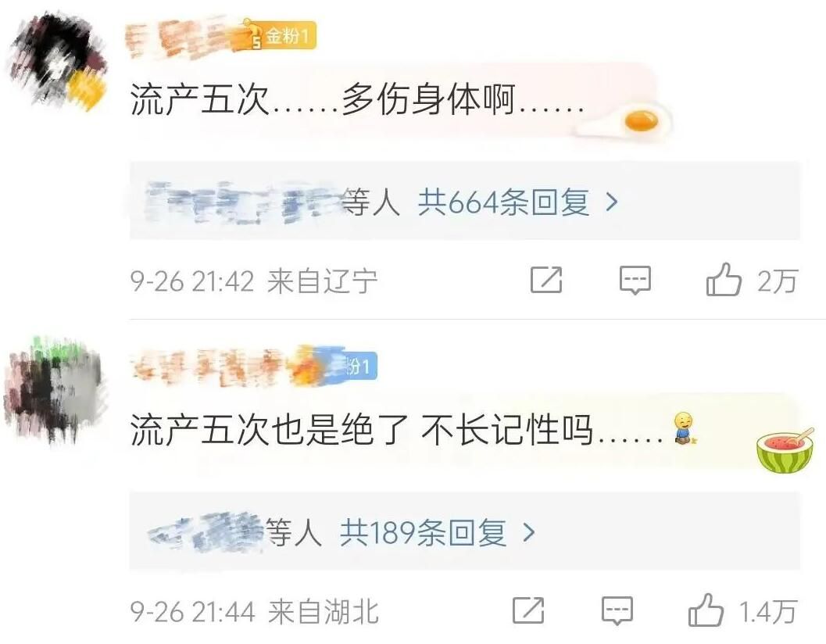Open the second commenter's avatar profile
The width and height of the screenshot is (826, 644).
pyautogui.click(x=55, y=390)
